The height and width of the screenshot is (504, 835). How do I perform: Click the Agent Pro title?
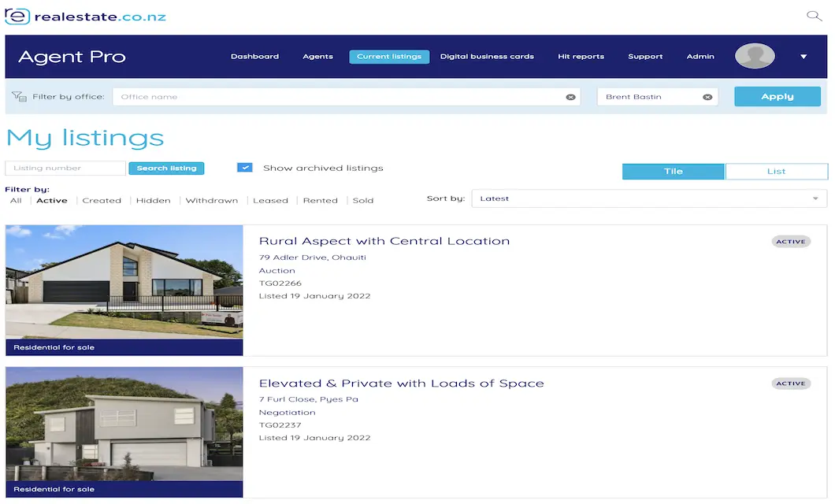point(72,57)
